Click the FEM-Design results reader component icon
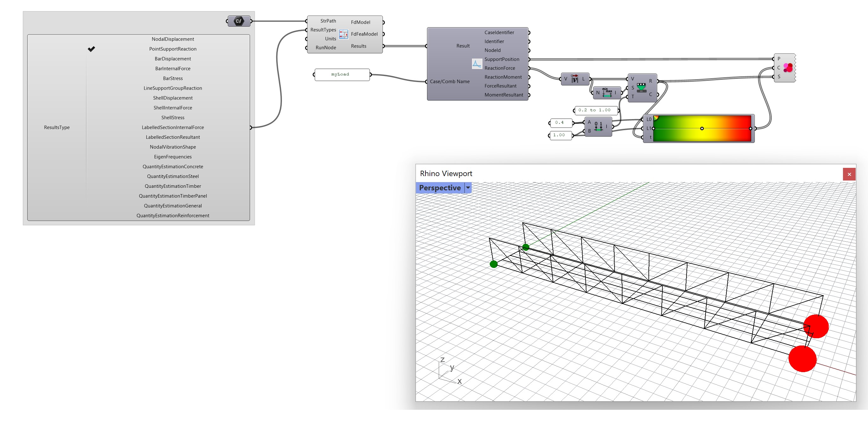 [x=343, y=34]
